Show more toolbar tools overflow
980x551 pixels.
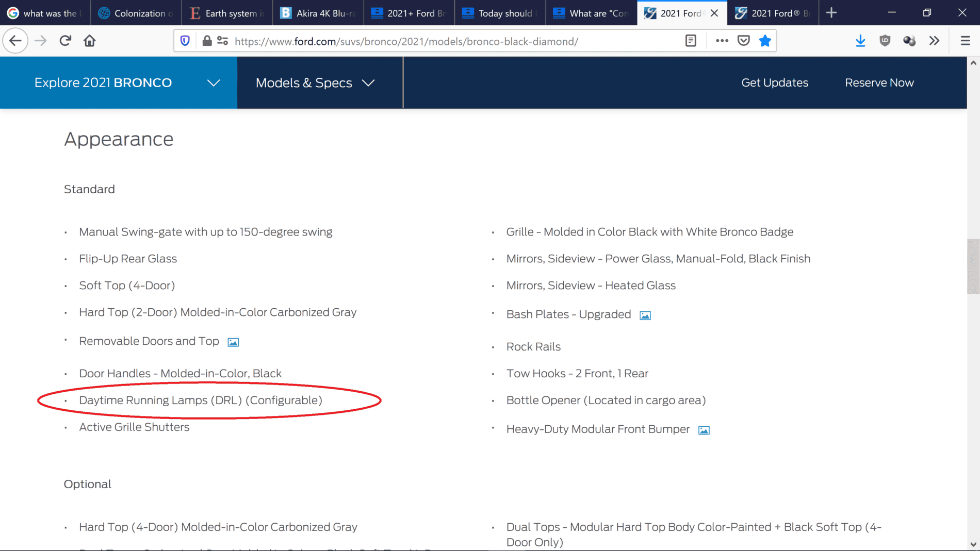(x=935, y=41)
